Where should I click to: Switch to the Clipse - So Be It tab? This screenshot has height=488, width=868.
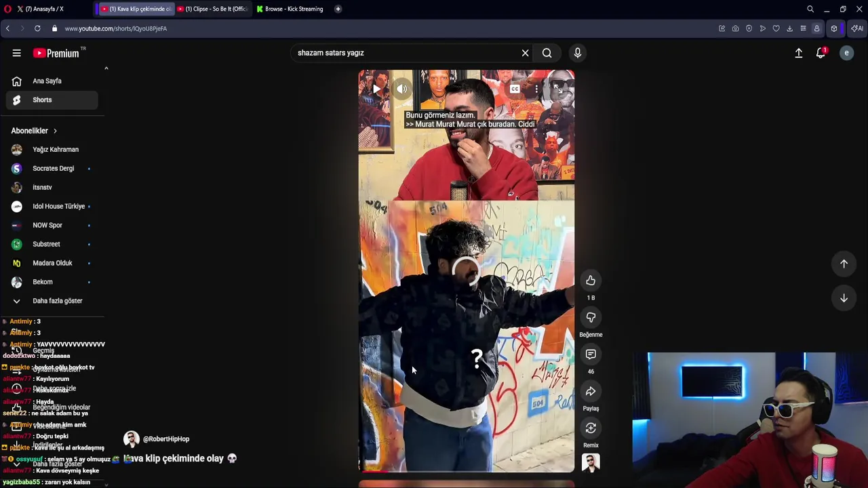pos(213,9)
